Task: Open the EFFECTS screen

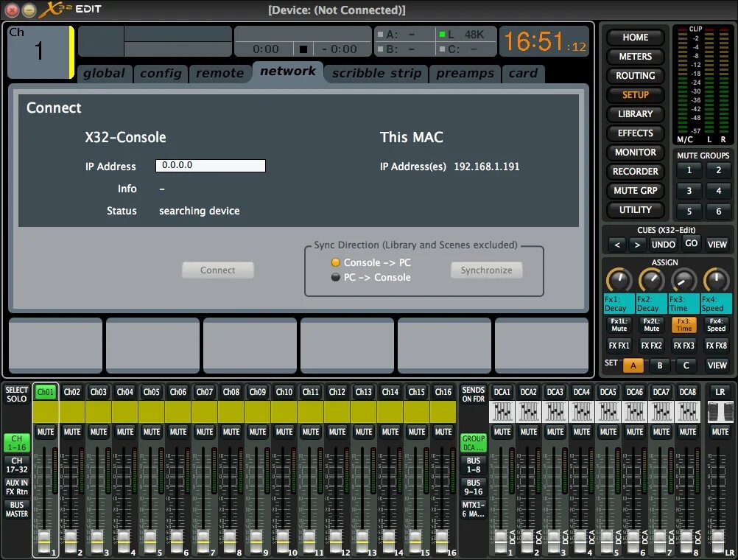Action: pyautogui.click(x=635, y=133)
